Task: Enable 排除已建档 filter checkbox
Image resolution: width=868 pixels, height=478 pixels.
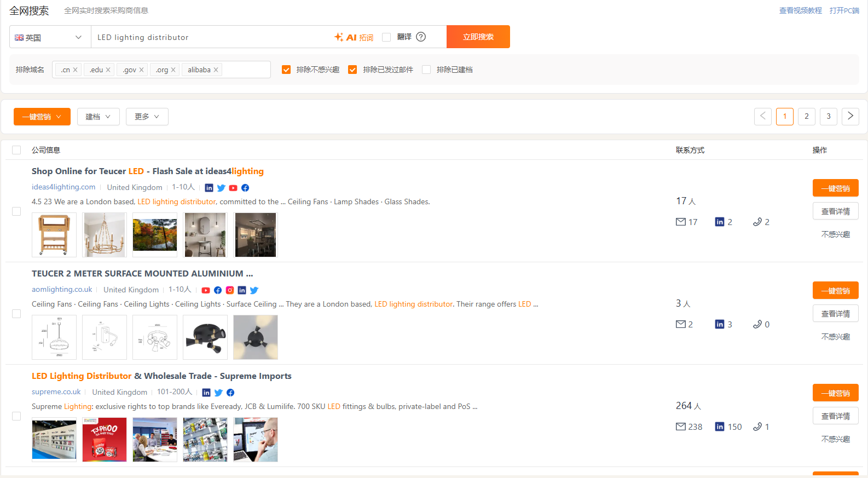Action: pos(426,70)
